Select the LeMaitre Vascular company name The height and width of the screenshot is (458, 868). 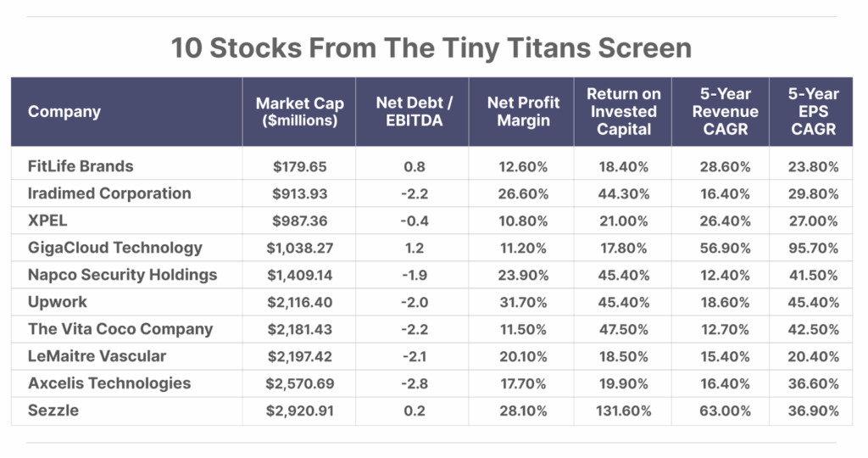tap(97, 356)
